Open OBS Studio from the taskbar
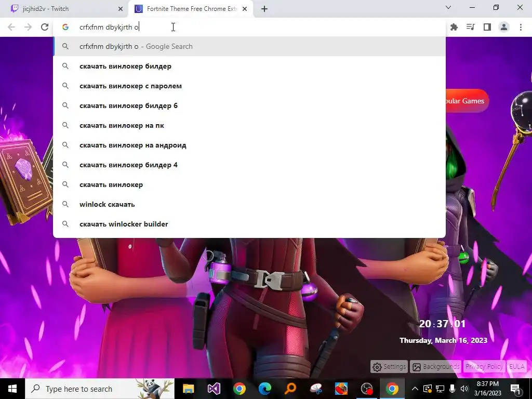The width and height of the screenshot is (532, 399). coord(366,389)
